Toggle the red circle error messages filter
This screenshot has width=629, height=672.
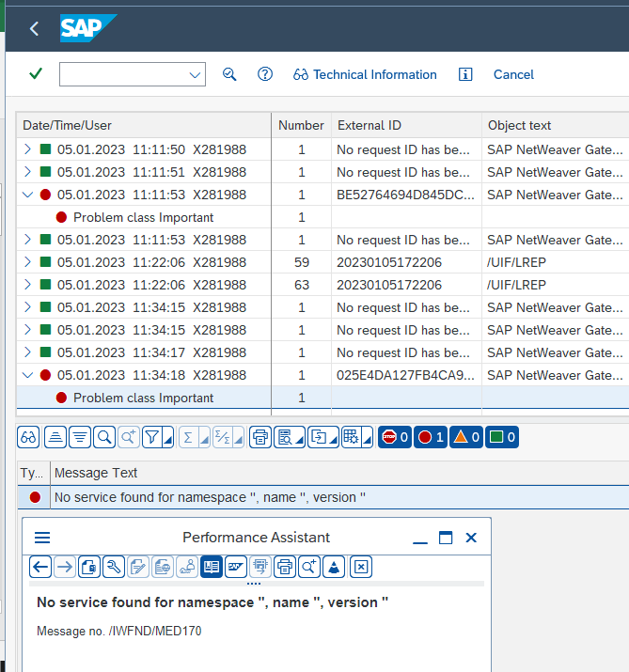pos(431,437)
